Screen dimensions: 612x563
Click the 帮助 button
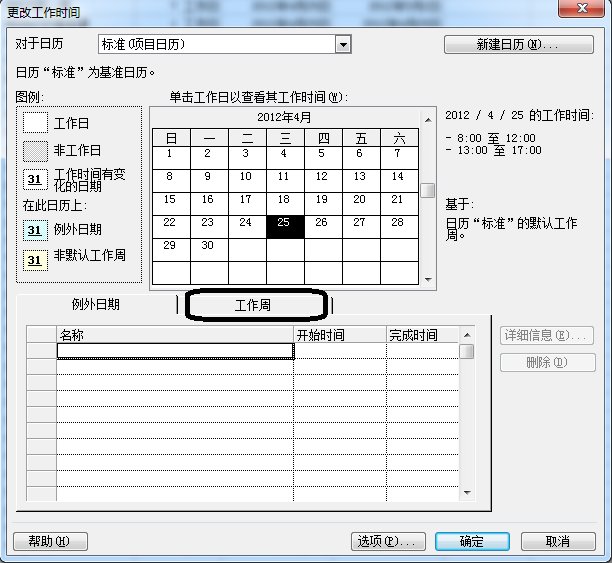coord(50,541)
